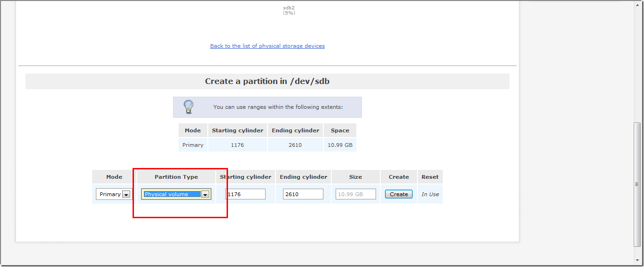Screen dimensions: 644x267
Task: Click the Primary cell in extents table
Action: point(193,145)
